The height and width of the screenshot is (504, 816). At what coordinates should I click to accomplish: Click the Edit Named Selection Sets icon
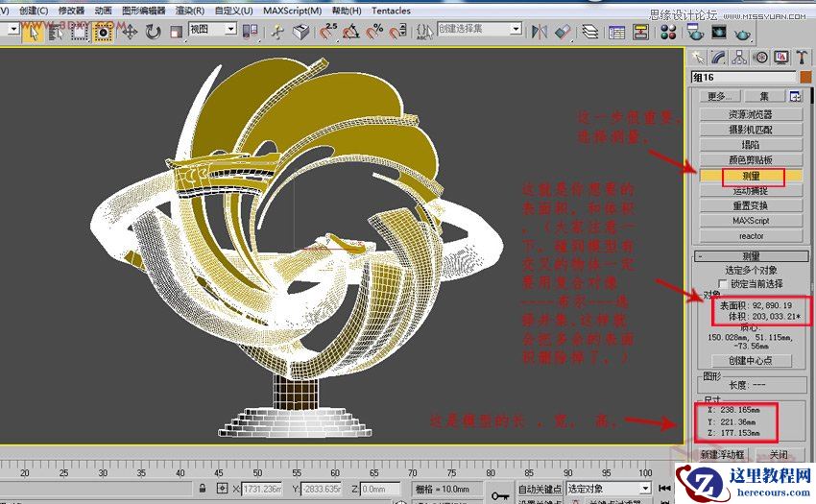424,33
